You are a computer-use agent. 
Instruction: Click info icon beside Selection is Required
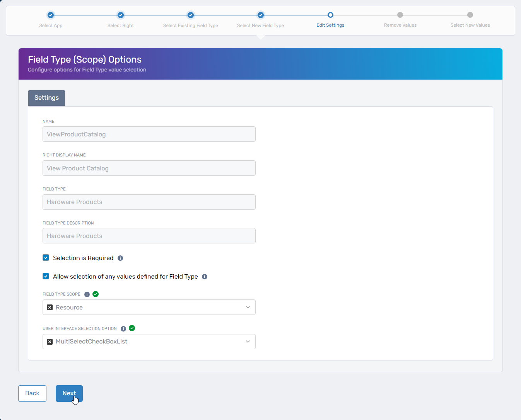tap(120, 258)
